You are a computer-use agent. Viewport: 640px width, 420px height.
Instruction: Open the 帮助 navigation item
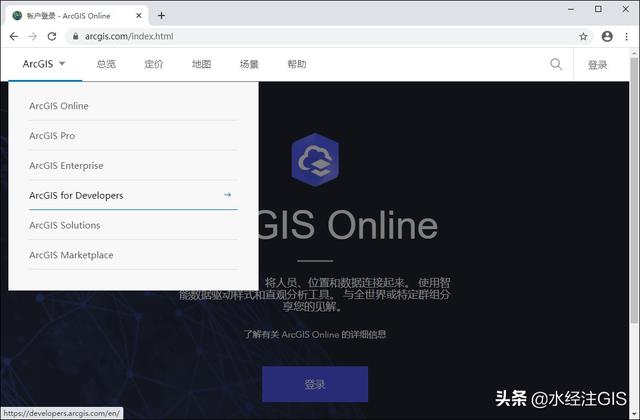(297, 64)
